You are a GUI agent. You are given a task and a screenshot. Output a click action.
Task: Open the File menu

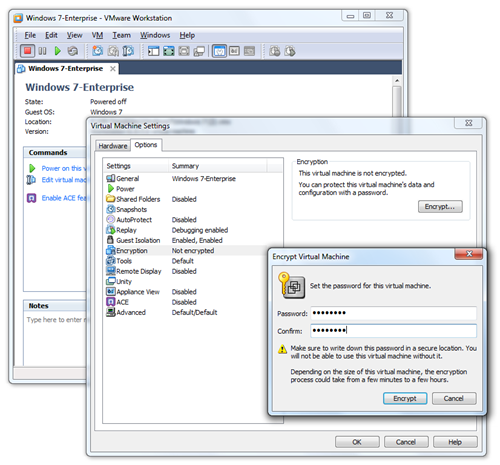(30, 35)
